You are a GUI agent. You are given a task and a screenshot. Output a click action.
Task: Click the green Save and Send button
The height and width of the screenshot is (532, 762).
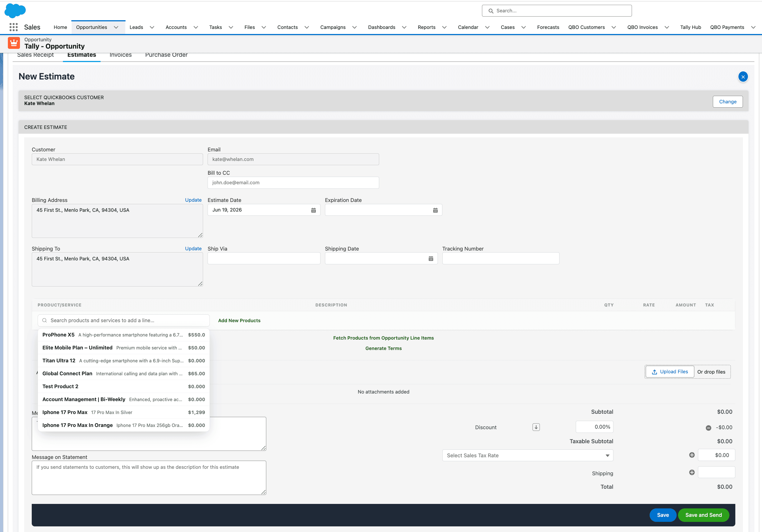(703, 515)
